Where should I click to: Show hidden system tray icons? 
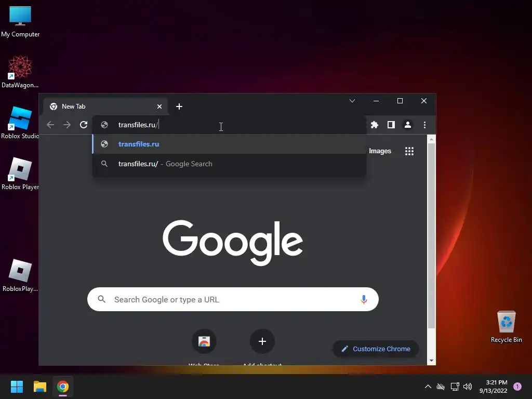pyautogui.click(x=428, y=387)
